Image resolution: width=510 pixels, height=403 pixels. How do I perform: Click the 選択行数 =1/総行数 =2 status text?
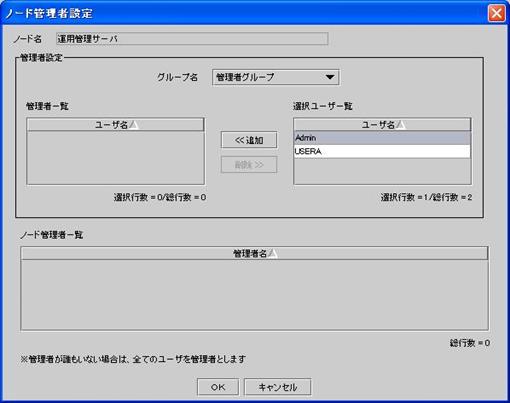426,197
